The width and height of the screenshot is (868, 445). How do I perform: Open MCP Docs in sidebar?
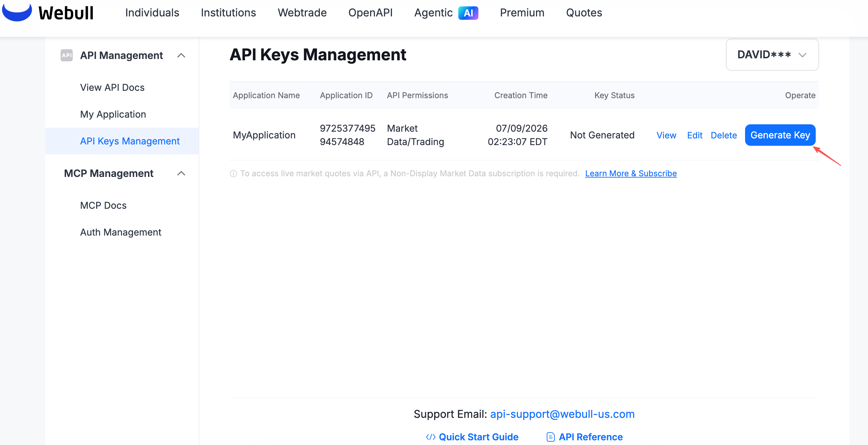103,205
